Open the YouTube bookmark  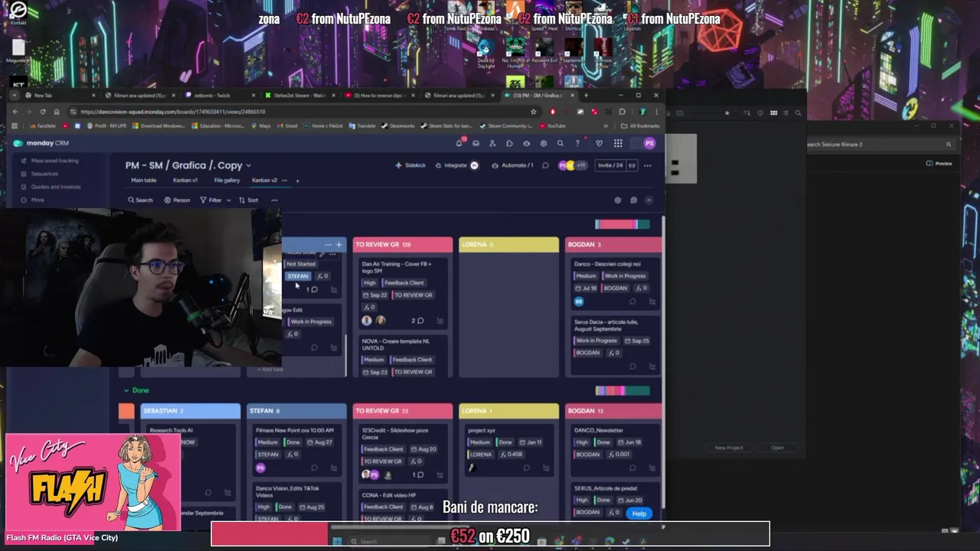553,126
